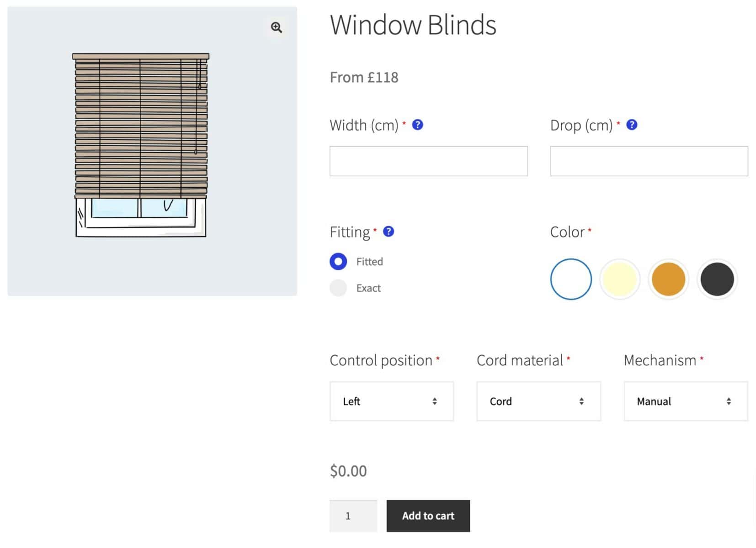
Task: Click the 'Fitted' option label text
Action: click(x=369, y=262)
